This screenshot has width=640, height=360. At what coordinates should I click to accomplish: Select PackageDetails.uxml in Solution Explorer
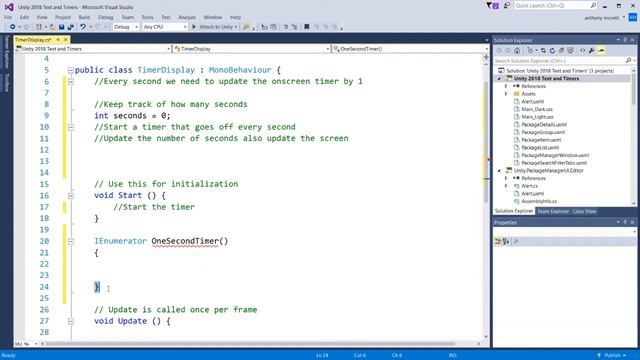[544, 124]
